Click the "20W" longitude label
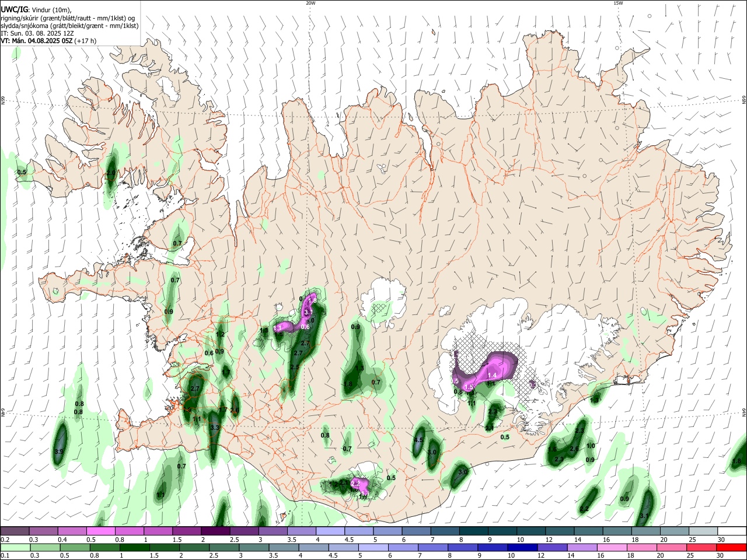The width and height of the screenshot is (747, 560). click(x=310, y=3)
